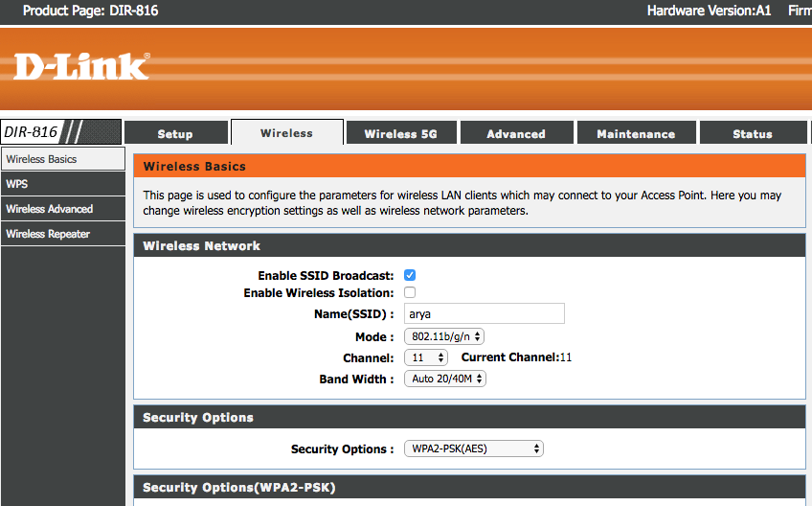Screen dimensions: 812x506
Task: Open the Band Width dropdown
Action: click(444, 379)
